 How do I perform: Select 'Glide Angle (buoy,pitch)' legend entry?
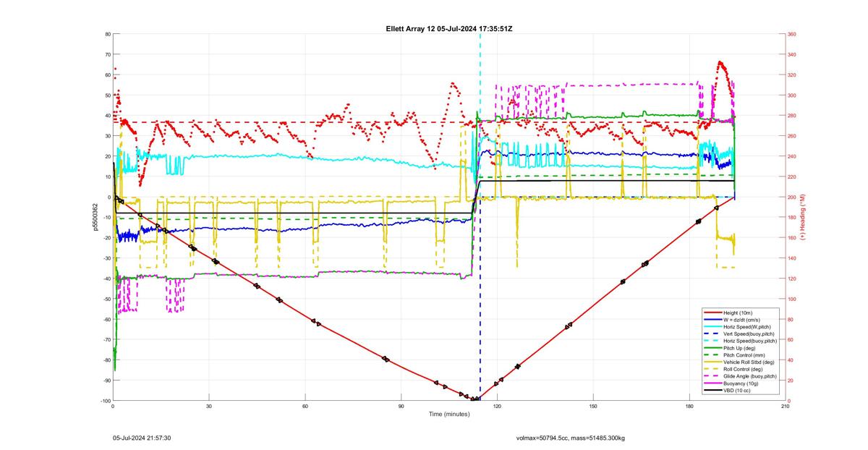[x=750, y=376]
